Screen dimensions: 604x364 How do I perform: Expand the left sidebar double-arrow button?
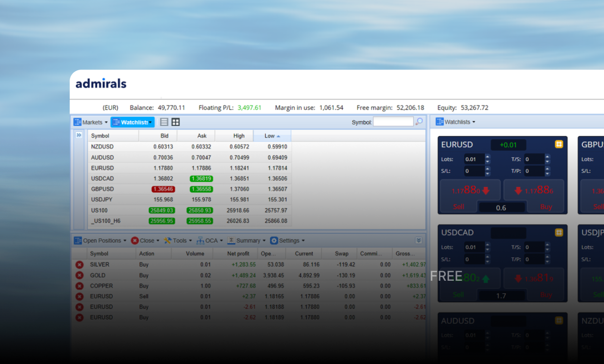coord(79,136)
